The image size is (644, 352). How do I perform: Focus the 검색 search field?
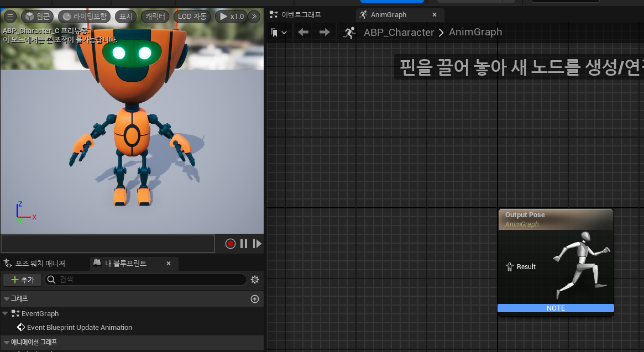tap(145, 280)
